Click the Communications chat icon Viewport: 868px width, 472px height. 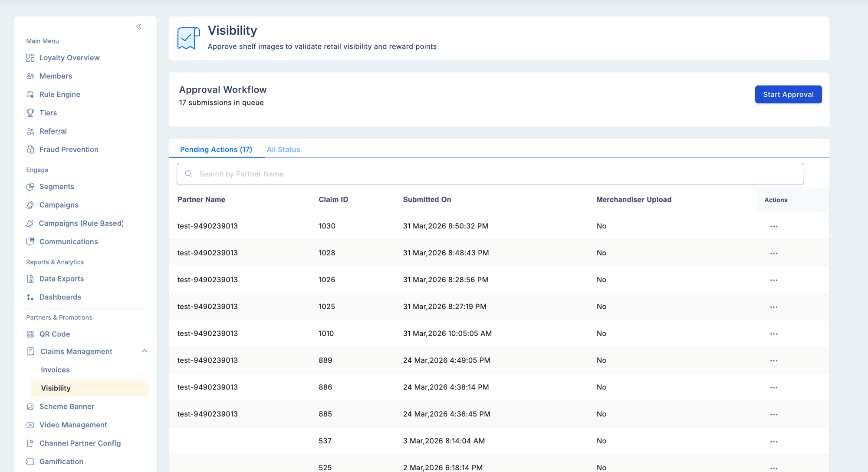click(x=30, y=241)
